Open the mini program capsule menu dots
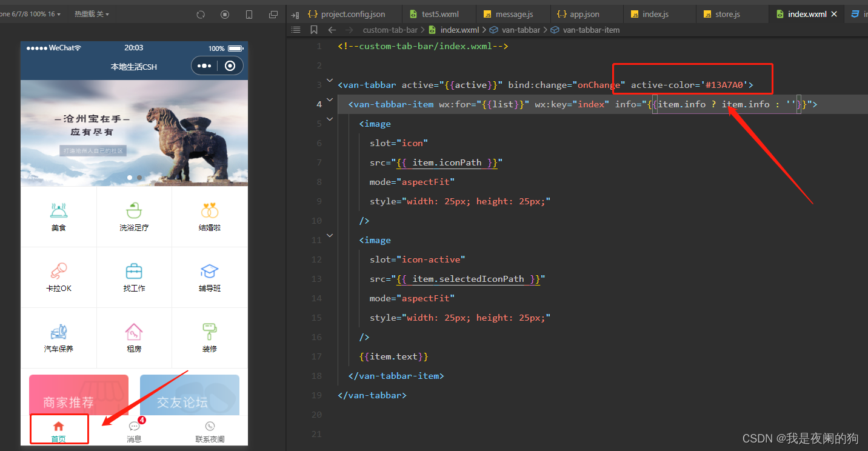Screen dimensions: 868x451 pyautogui.click(x=205, y=66)
